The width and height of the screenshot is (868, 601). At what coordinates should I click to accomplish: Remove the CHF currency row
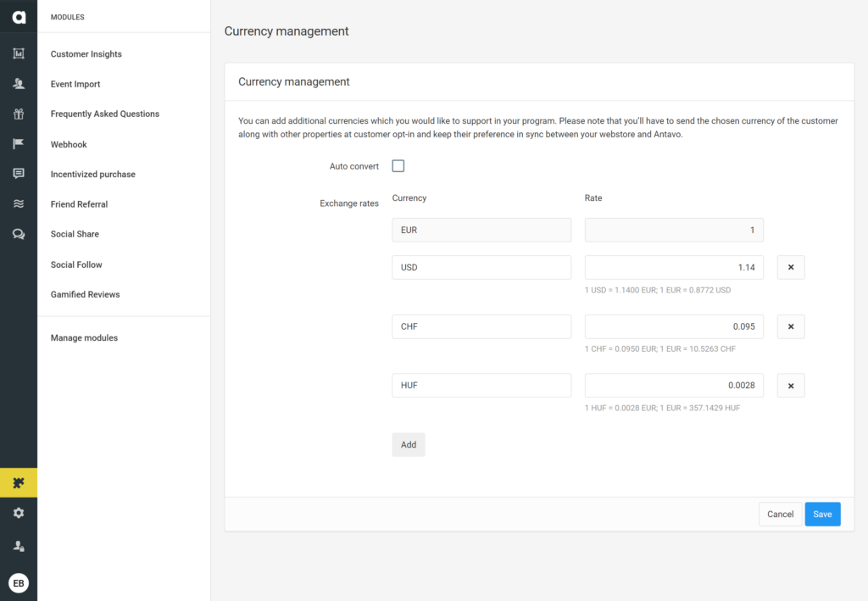coord(791,327)
